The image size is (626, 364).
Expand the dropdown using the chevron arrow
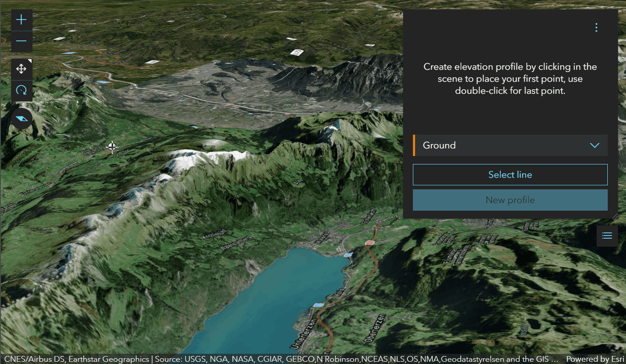[x=594, y=145]
